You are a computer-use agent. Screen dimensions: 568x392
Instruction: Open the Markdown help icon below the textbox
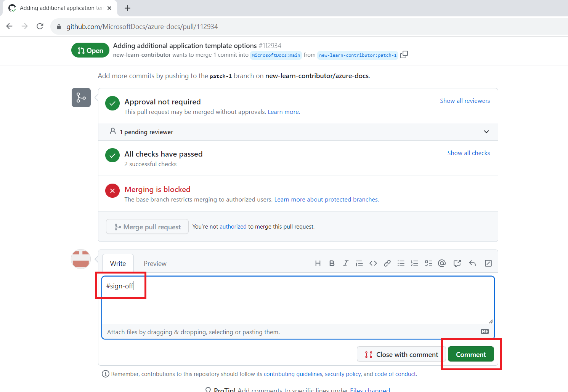485,331
